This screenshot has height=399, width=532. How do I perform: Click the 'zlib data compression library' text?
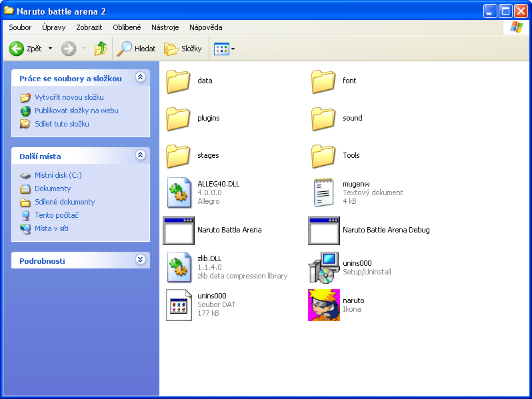pos(242,276)
